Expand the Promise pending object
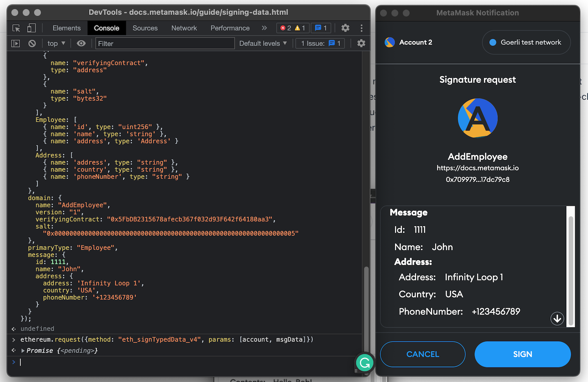Viewport: 588px width, 382px height. [23, 351]
